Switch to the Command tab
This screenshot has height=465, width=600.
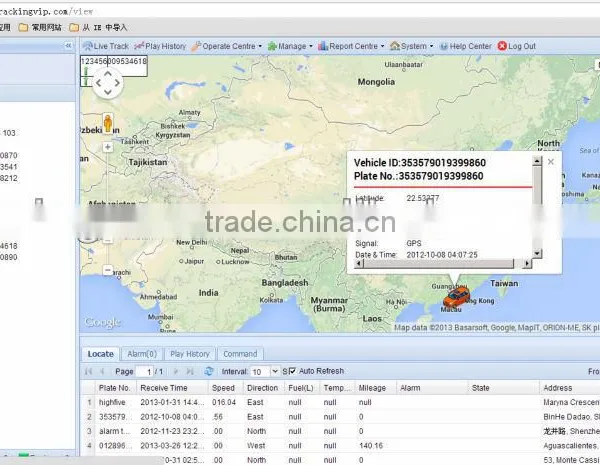[240, 354]
